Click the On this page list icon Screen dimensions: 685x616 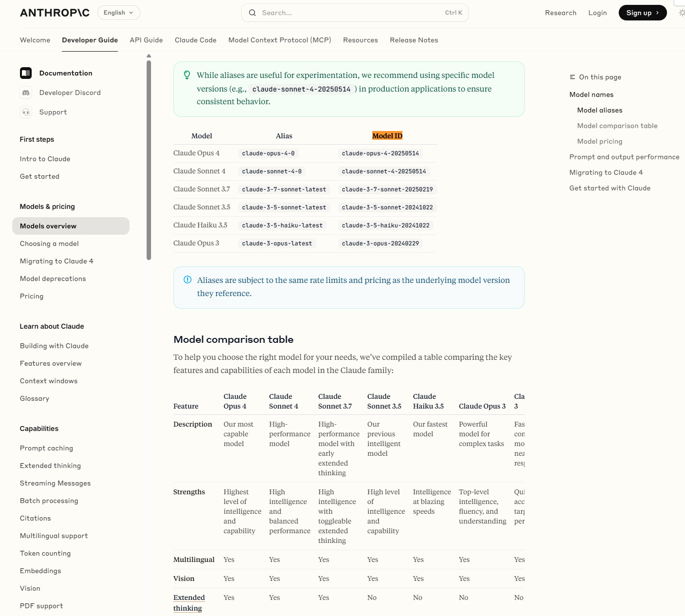[572, 77]
